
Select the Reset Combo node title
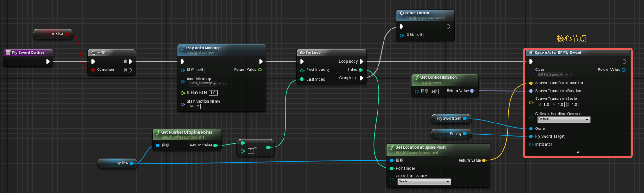(416, 13)
